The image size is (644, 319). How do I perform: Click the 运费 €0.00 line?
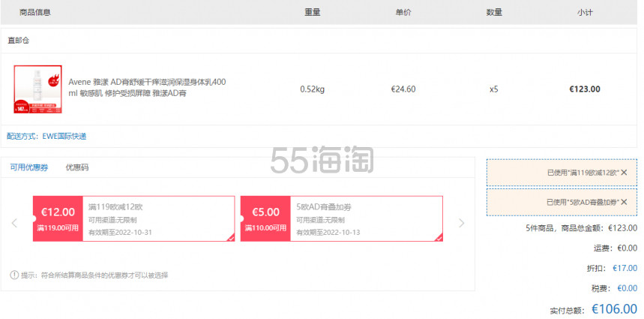[x=616, y=248]
